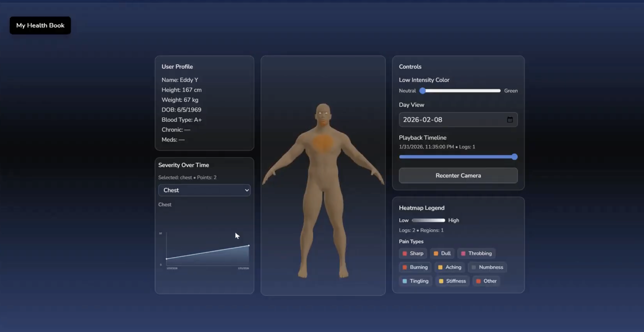Click the 'DOB: 6/5/1969' text
Image resolution: width=644 pixels, height=332 pixels.
pyautogui.click(x=181, y=110)
